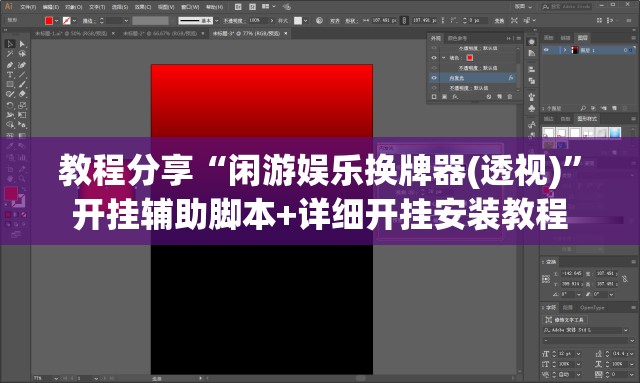The width and height of the screenshot is (640, 383).
Task: Pick the Pen tool
Action: (10, 65)
